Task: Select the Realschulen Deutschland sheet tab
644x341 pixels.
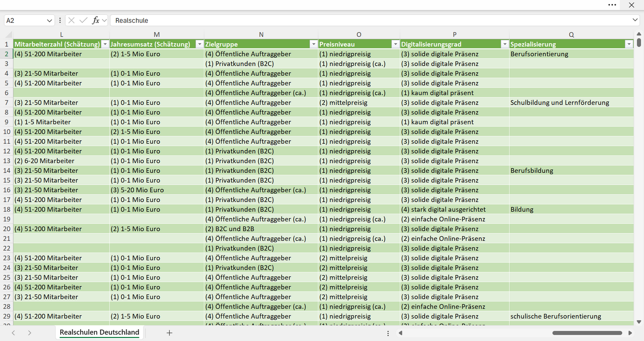Action: point(99,333)
